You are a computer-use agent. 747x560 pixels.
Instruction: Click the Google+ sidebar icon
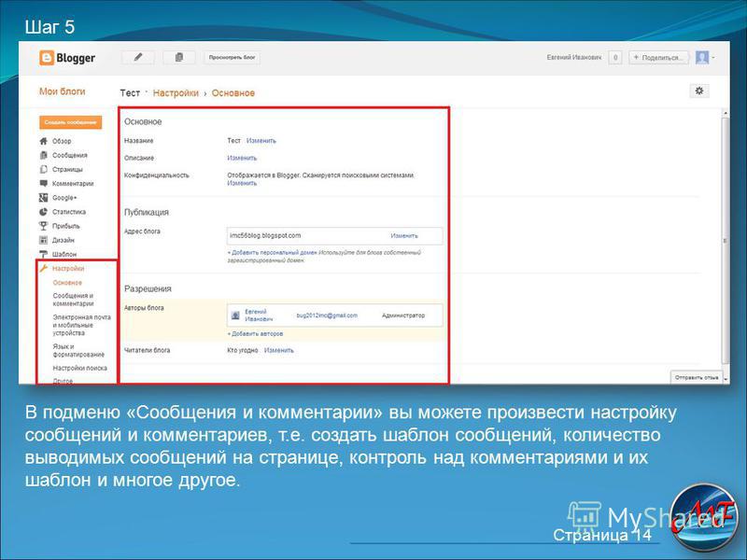[x=43, y=198]
